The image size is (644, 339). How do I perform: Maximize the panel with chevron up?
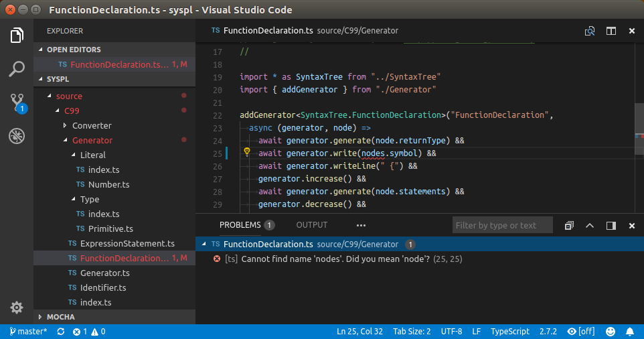(x=590, y=225)
